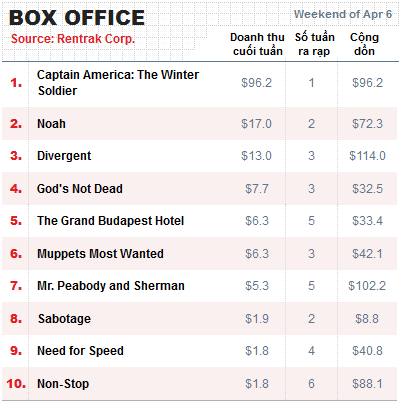The height and width of the screenshot is (401, 400).
Task: Choose Muppets Most Wanted entry
Action: (x=100, y=254)
